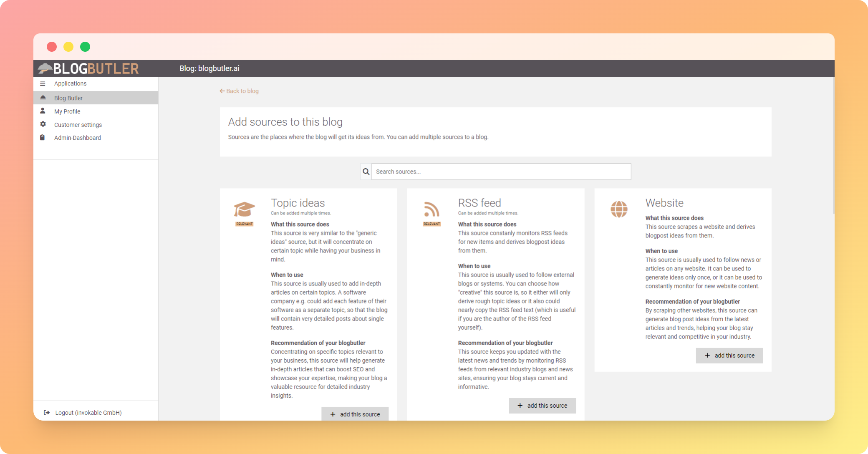
Task: Focus the Search sources input field
Action: click(x=501, y=172)
